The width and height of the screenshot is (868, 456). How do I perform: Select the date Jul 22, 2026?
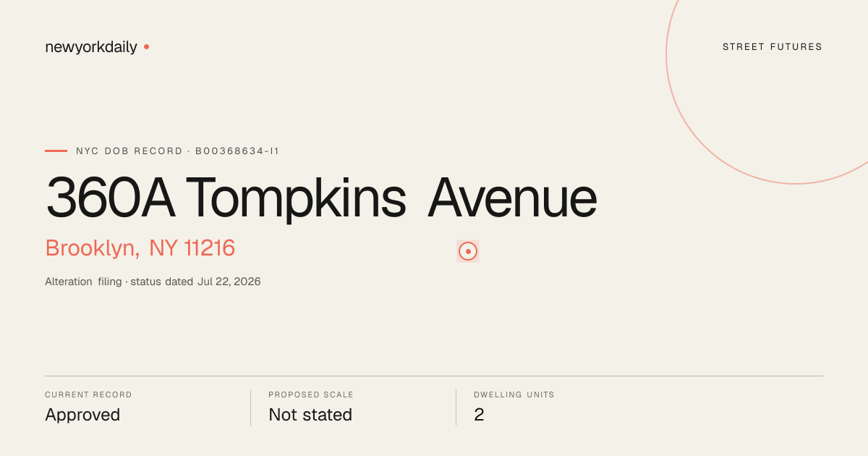point(229,282)
